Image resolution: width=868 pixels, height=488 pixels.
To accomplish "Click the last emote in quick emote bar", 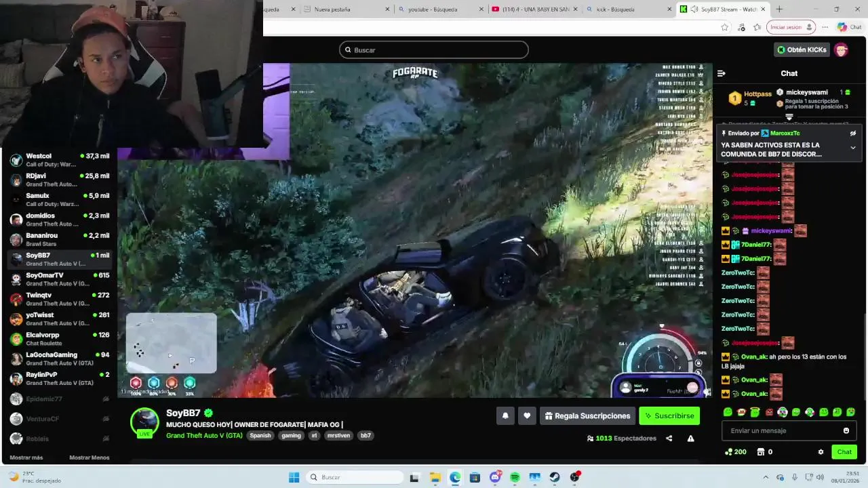I will pos(851,412).
